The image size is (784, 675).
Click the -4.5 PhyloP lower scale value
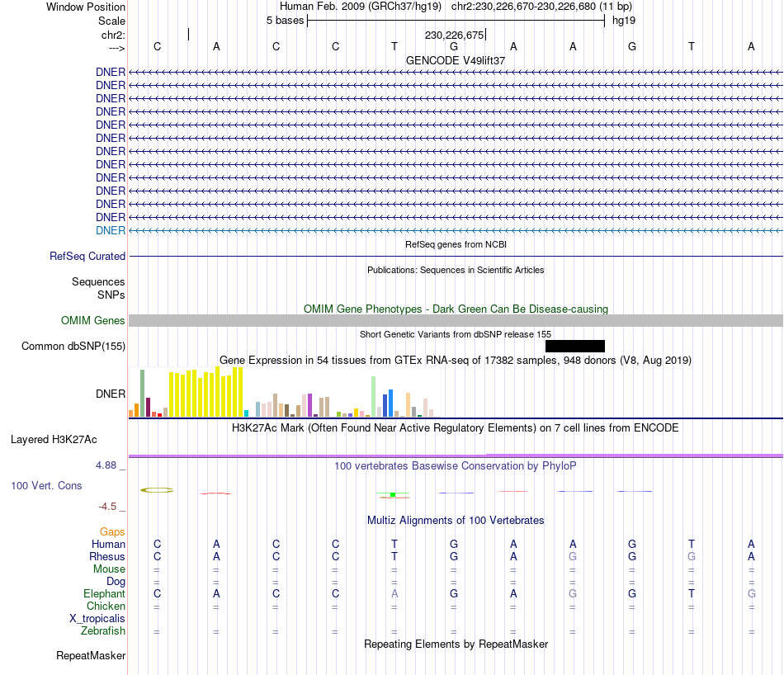[x=107, y=507]
